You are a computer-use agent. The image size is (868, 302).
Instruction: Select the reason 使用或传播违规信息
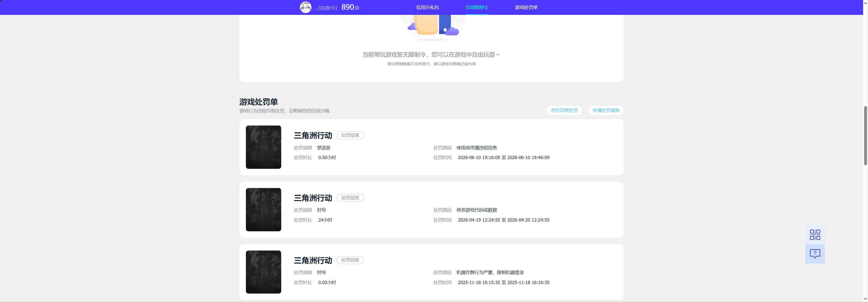click(476, 148)
